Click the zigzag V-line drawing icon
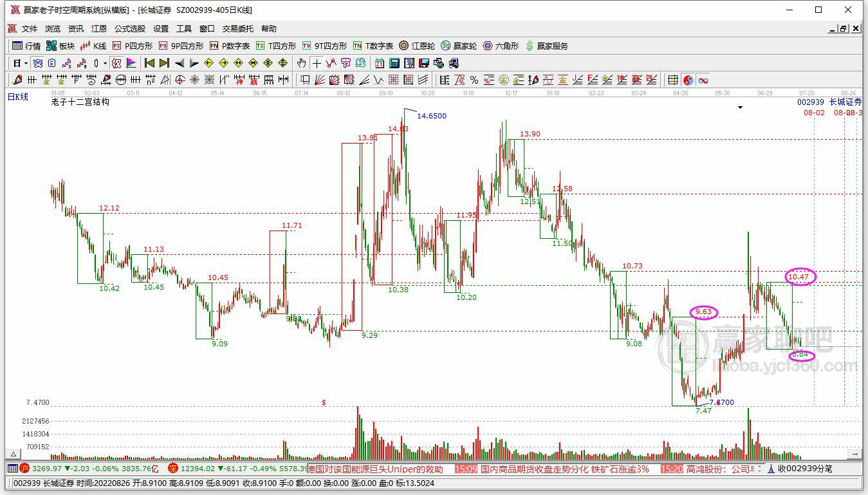The height and width of the screenshot is (495, 868). [x=378, y=80]
